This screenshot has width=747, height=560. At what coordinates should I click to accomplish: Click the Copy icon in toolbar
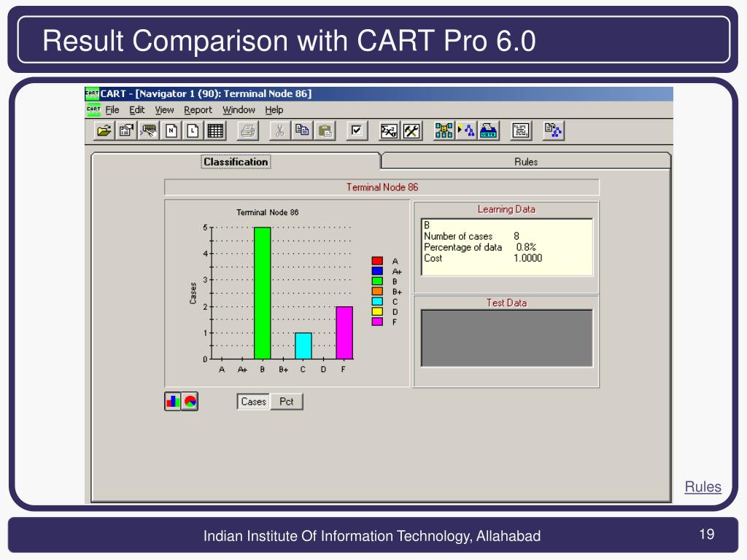[302, 131]
